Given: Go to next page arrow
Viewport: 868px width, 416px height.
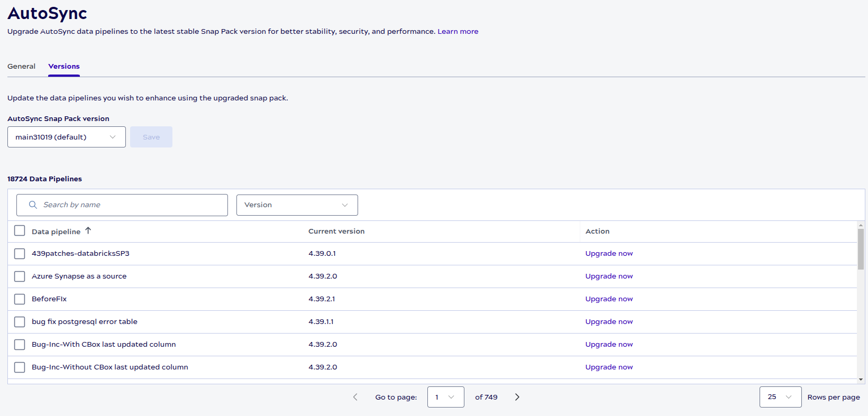Looking at the screenshot, I should [x=517, y=397].
